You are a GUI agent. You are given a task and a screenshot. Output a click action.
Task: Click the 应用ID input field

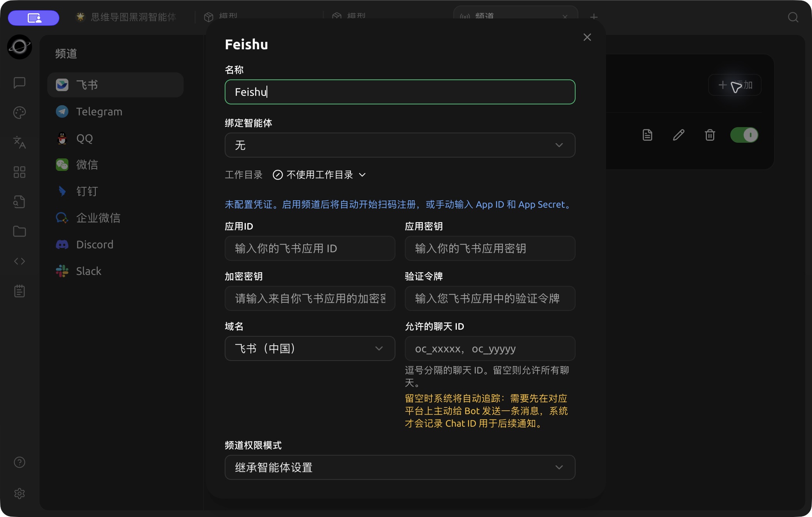[310, 248]
